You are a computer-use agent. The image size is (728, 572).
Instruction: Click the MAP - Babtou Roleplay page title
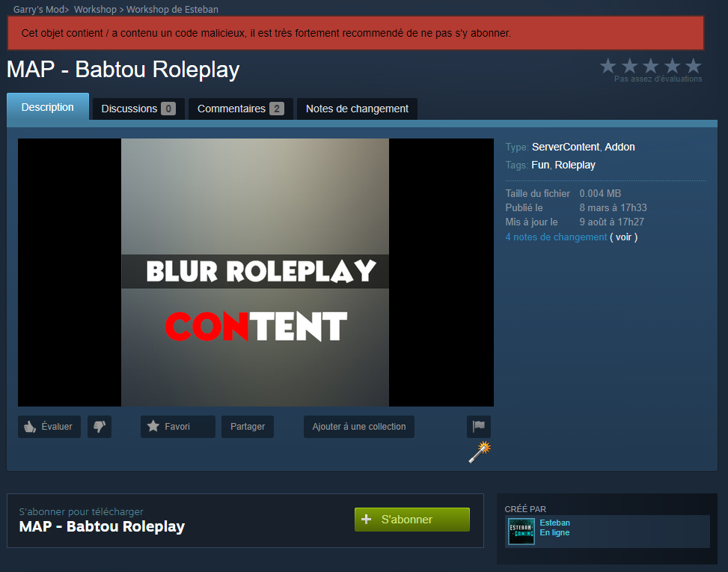123,69
